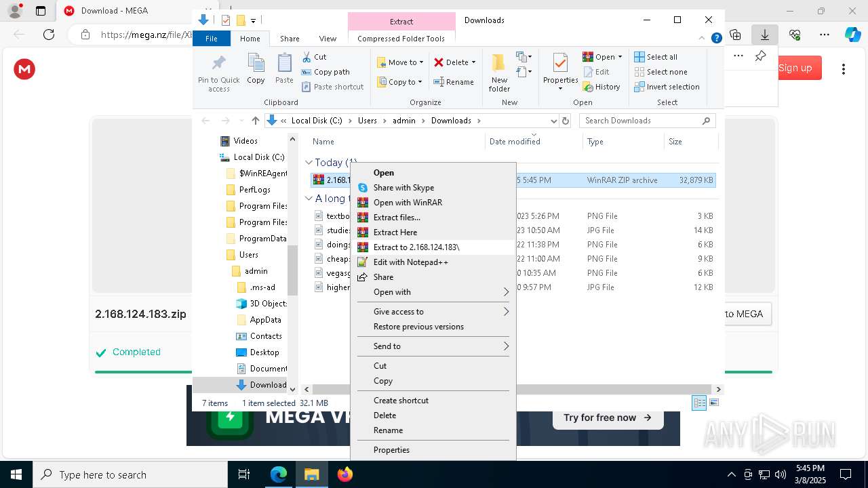Sort by the Size column header
This screenshot has height=488, width=868.
[x=690, y=142]
